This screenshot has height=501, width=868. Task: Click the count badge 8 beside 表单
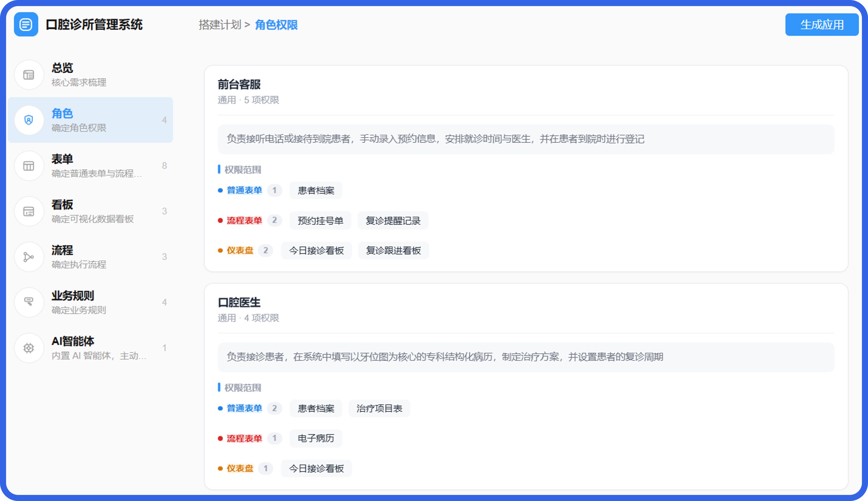pyautogui.click(x=164, y=165)
